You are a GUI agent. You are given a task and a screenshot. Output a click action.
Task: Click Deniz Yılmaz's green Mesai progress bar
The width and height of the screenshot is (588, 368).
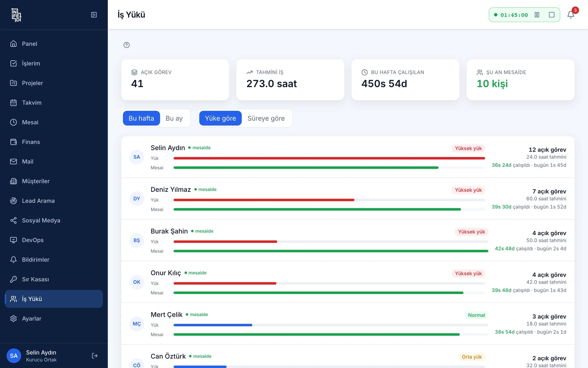pos(317,209)
